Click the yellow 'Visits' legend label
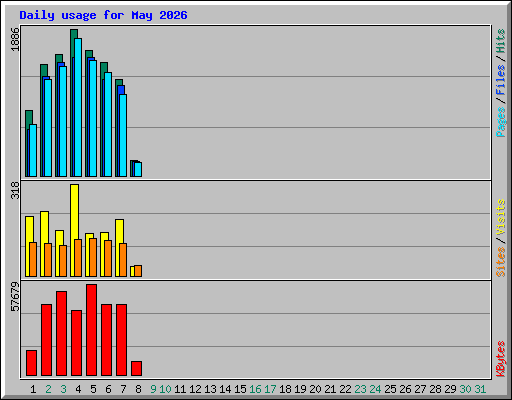Screen dimensions: 512x400 (501, 217)
